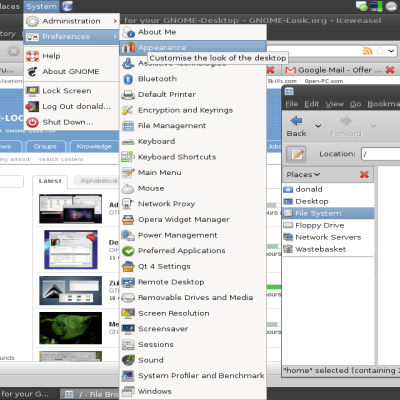Click the network monitors tray icon

[x=376, y=6]
